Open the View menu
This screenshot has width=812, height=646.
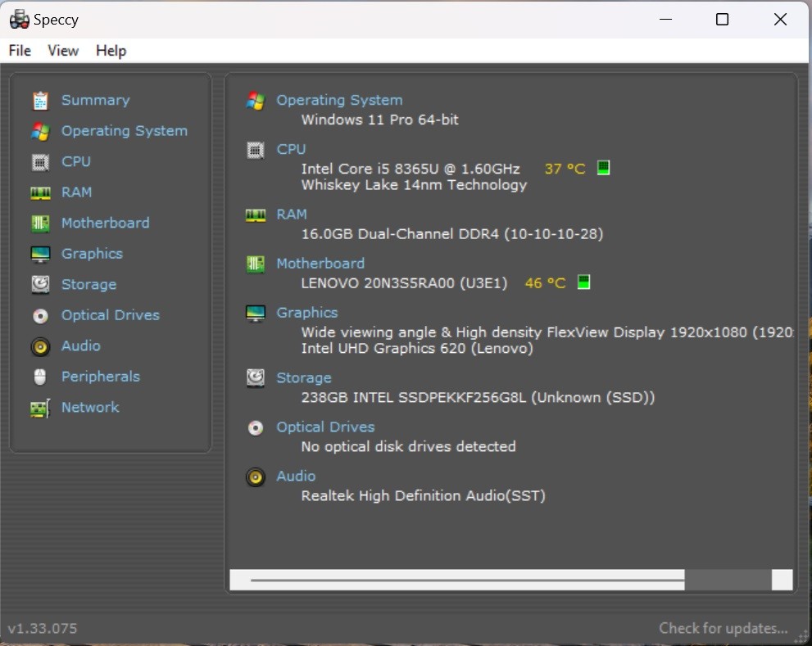point(63,51)
